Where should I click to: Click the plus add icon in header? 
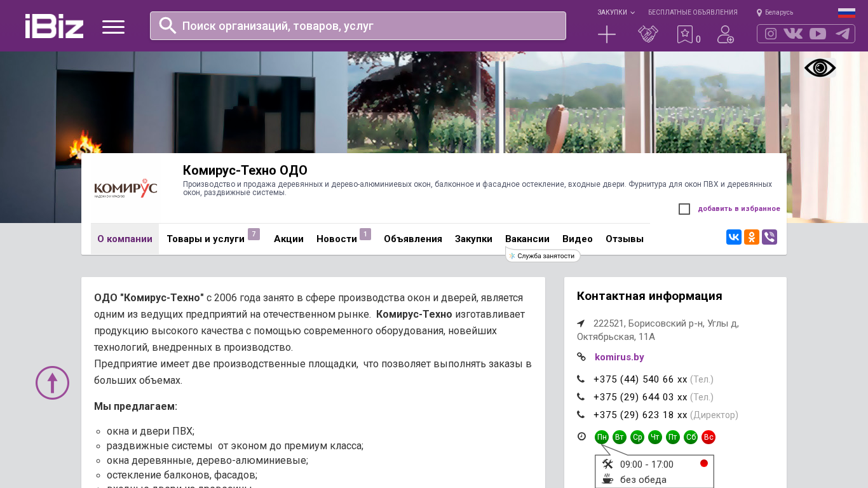pyautogui.click(x=607, y=34)
